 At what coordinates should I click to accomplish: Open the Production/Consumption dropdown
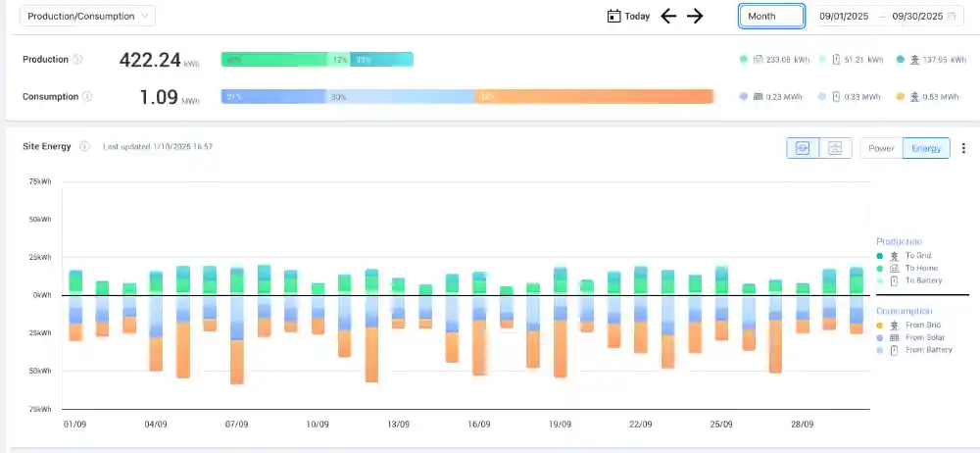tap(88, 16)
